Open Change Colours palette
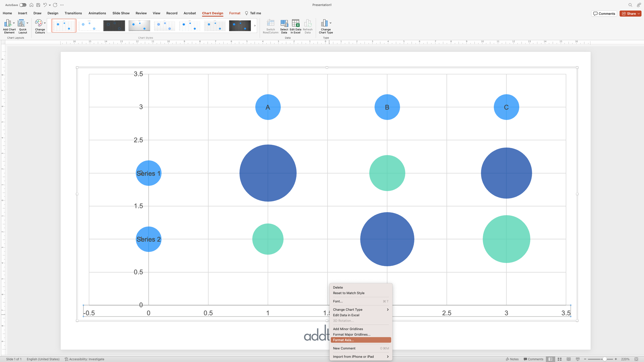644x362 pixels. click(40, 26)
